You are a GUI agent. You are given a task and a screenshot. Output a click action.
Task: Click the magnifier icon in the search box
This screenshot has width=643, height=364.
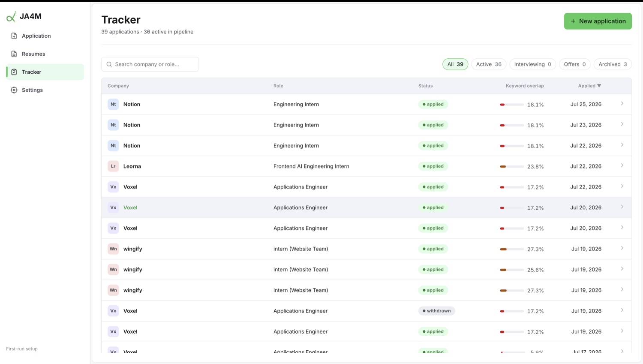coord(109,64)
